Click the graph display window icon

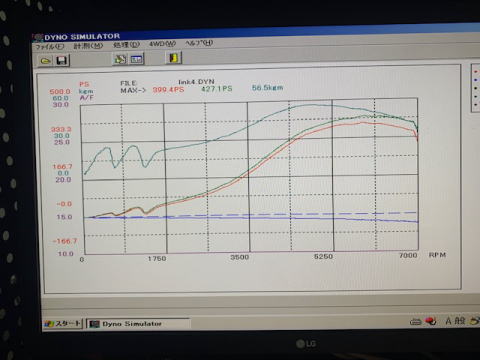click(x=137, y=59)
